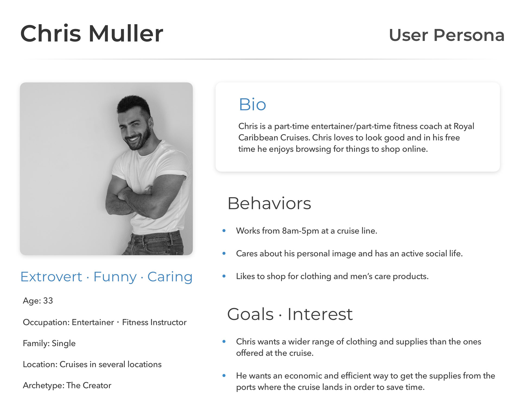Click the Chris Muller name heading
Screen dimensions: 521x420
(x=92, y=33)
